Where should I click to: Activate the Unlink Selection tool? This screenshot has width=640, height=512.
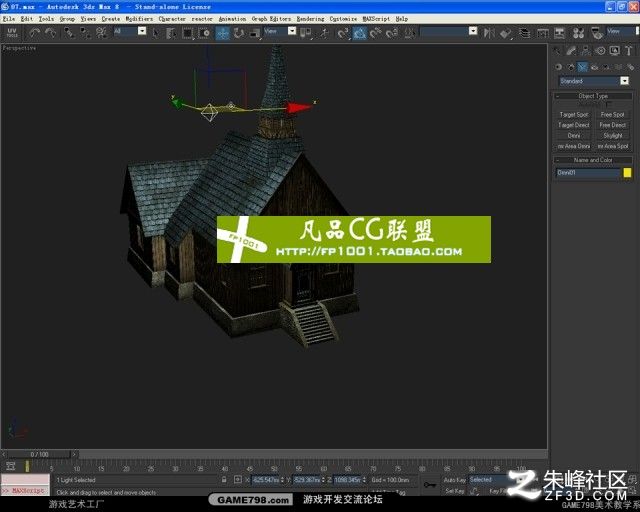click(85, 33)
